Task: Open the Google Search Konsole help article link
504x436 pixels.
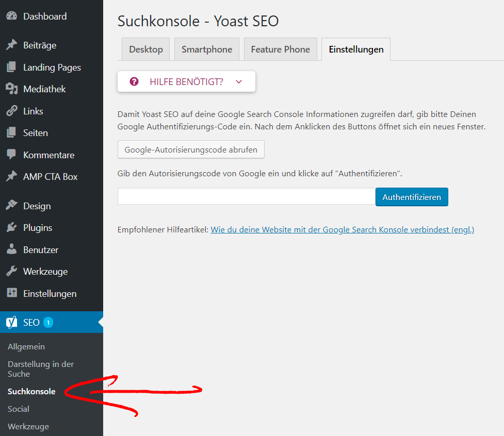Action: pyautogui.click(x=342, y=229)
